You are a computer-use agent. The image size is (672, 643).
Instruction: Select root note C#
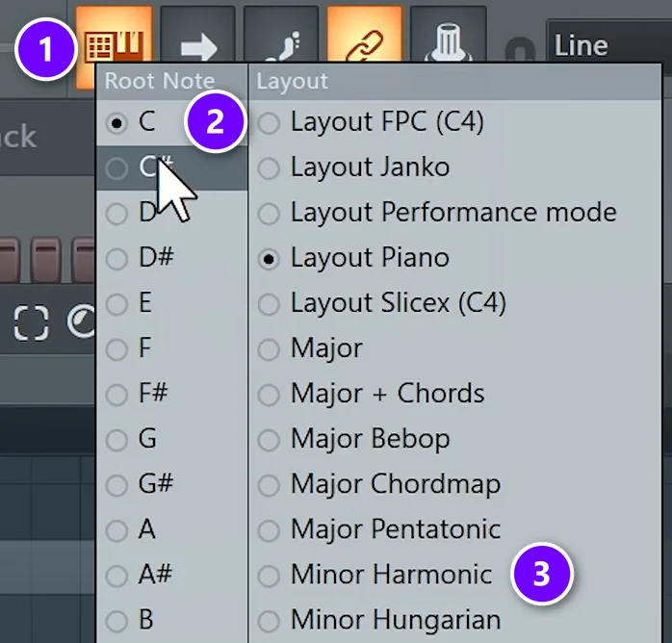tap(172, 167)
